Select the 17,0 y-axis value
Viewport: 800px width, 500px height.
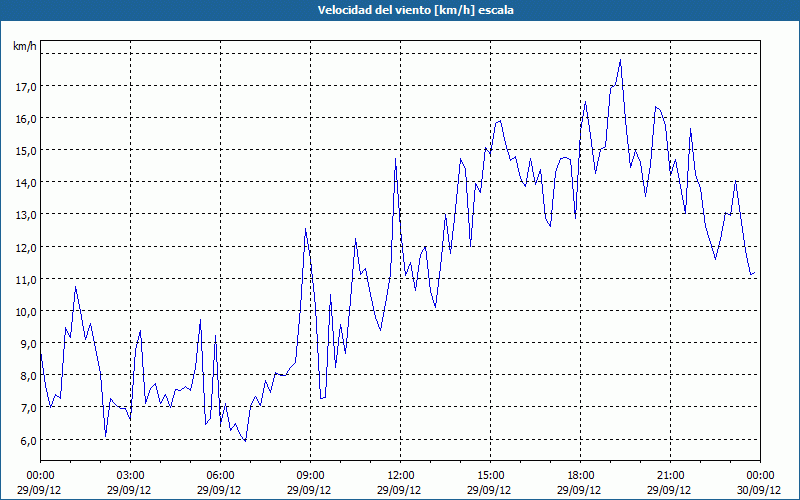[26, 87]
